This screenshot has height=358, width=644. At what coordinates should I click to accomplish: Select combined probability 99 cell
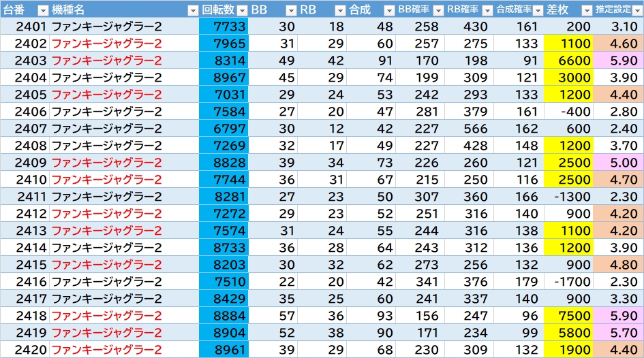519,333
